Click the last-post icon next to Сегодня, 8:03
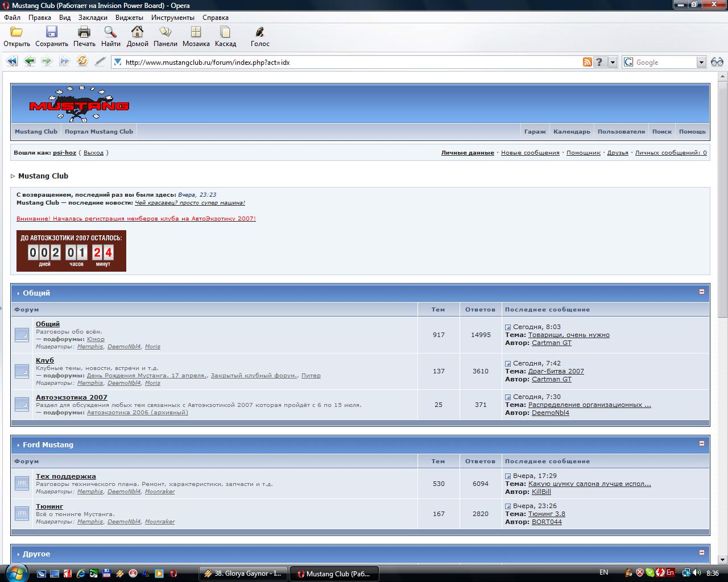This screenshot has height=582, width=728. pyautogui.click(x=508, y=327)
